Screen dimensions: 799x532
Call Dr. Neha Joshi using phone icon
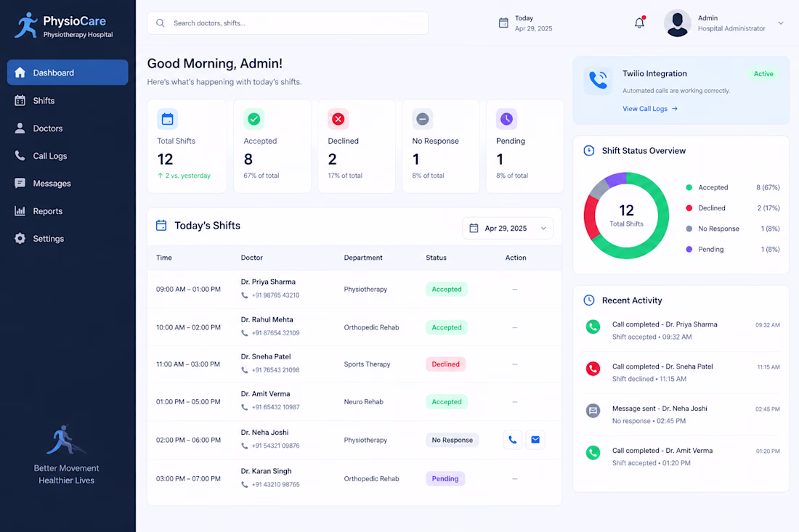click(x=513, y=440)
